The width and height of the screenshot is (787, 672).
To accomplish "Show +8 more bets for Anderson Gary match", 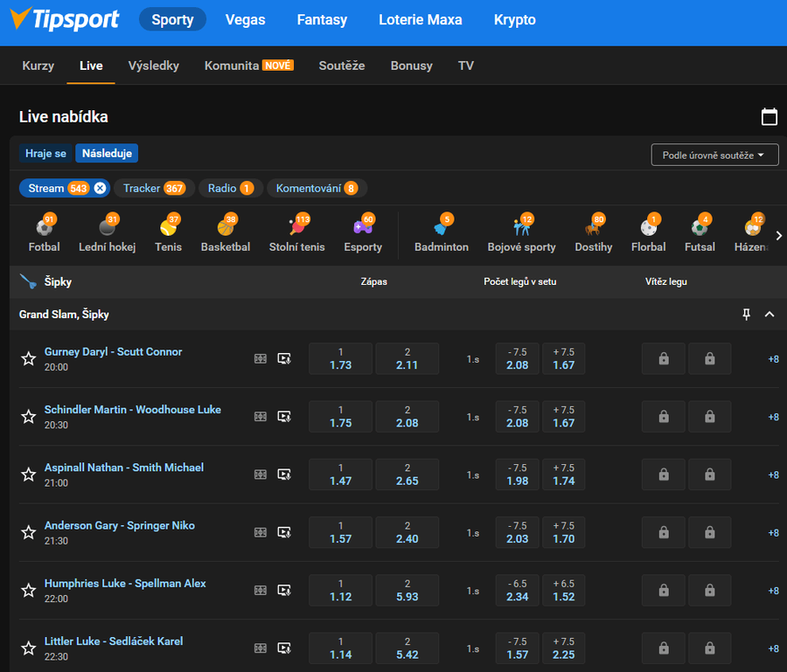I will (x=773, y=533).
